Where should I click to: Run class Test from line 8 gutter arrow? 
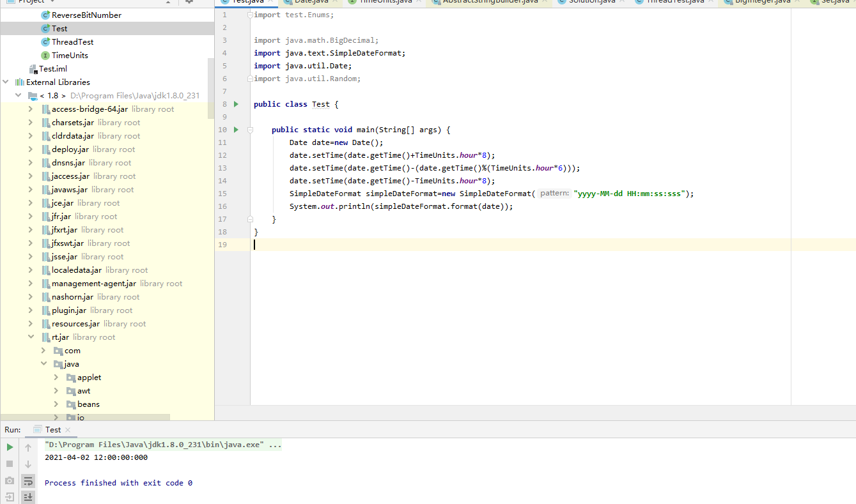[x=236, y=104]
